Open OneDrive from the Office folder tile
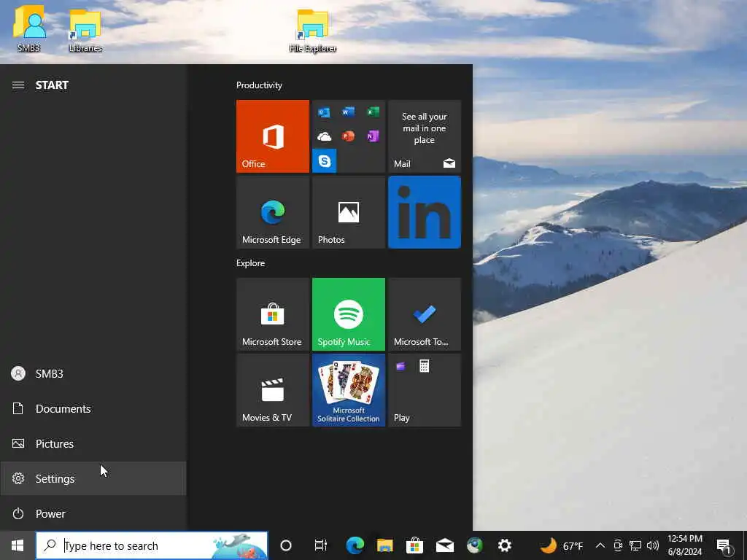The height and width of the screenshot is (560, 747). [x=324, y=136]
